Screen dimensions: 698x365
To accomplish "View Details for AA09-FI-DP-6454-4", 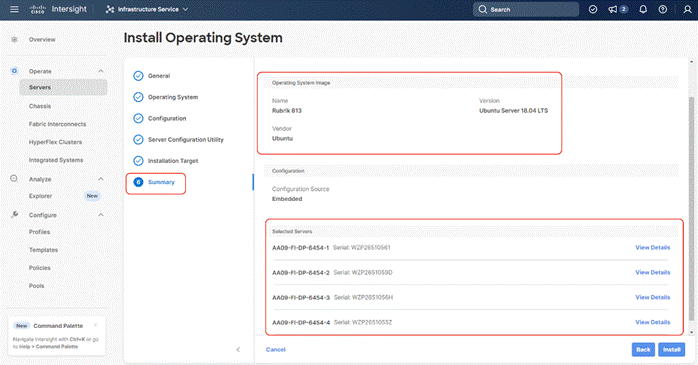I will [x=653, y=322].
